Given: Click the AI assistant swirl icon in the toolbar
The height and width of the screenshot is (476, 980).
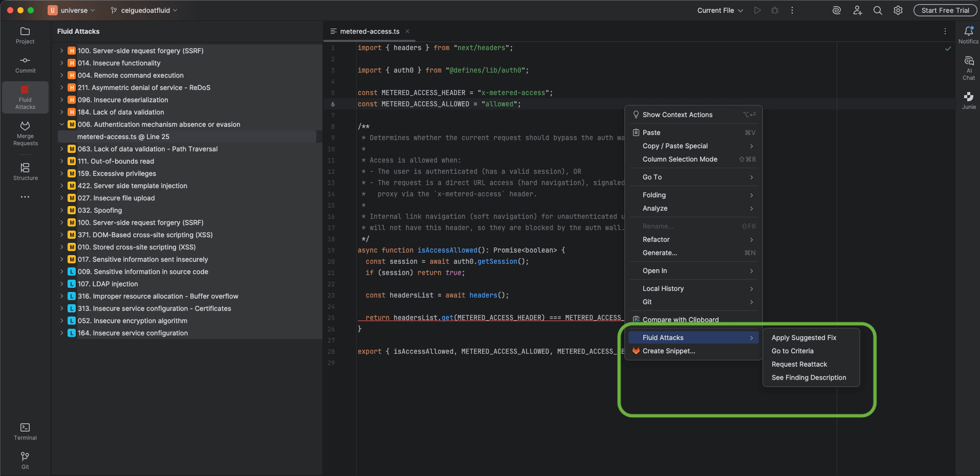Looking at the screenshot, I should (x=837, y=10).
